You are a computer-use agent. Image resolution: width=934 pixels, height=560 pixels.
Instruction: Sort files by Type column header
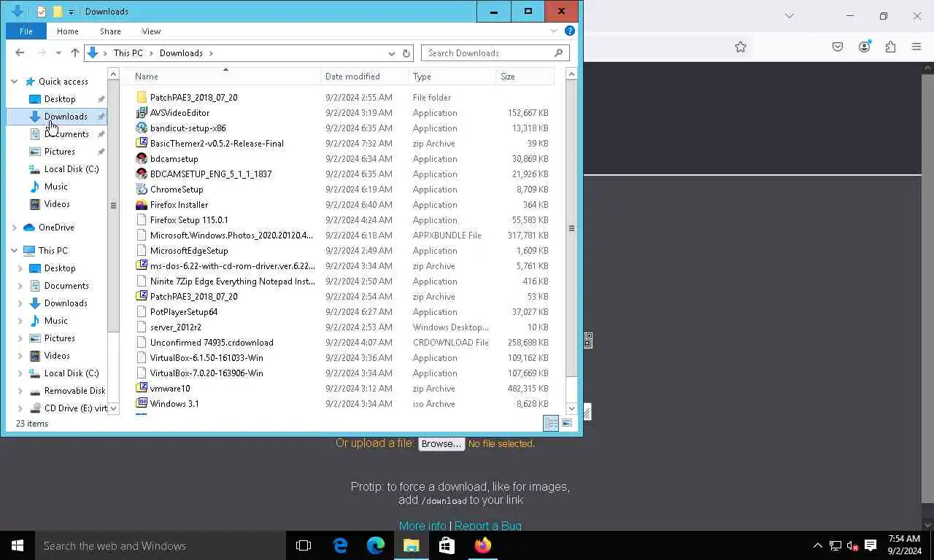pos(452,77)
